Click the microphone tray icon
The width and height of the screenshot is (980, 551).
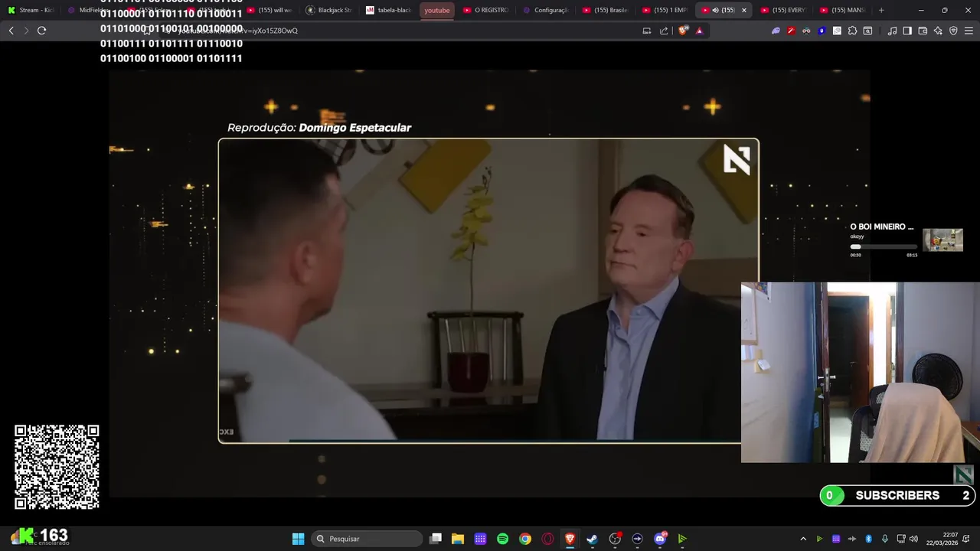click(x=884, y=539)
